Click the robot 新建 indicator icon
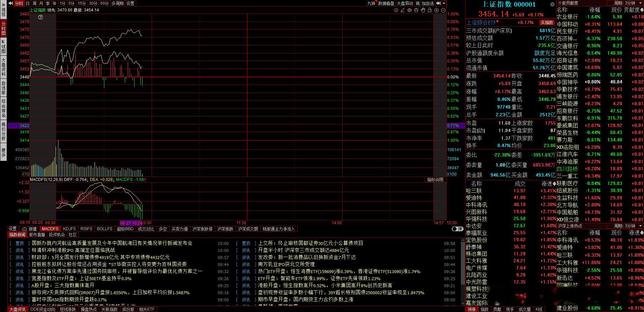Screen dimensions: 644x312 click(30, 229)
